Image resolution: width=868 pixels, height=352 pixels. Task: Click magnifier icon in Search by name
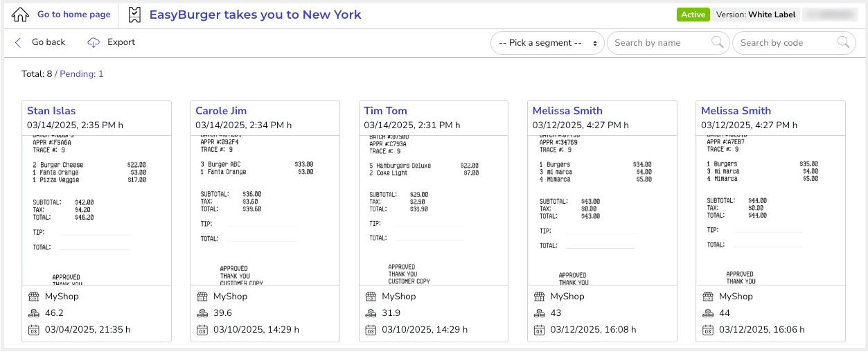(718, 43)
